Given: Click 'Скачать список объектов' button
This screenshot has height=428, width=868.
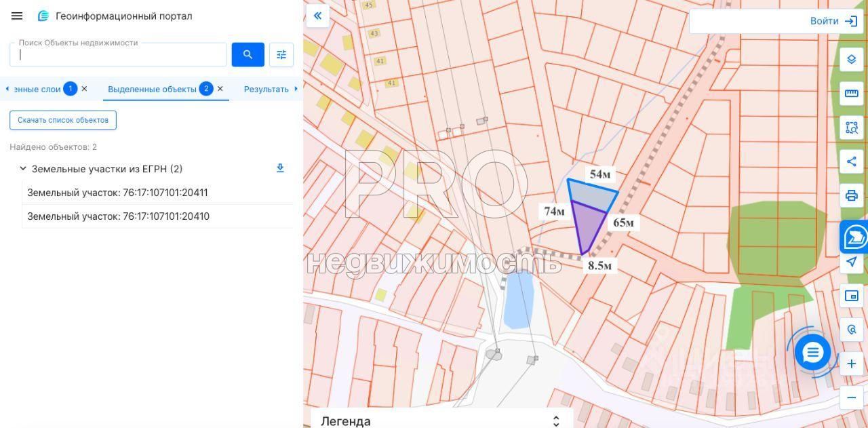Looking at the screenshot, I should 63,120.
